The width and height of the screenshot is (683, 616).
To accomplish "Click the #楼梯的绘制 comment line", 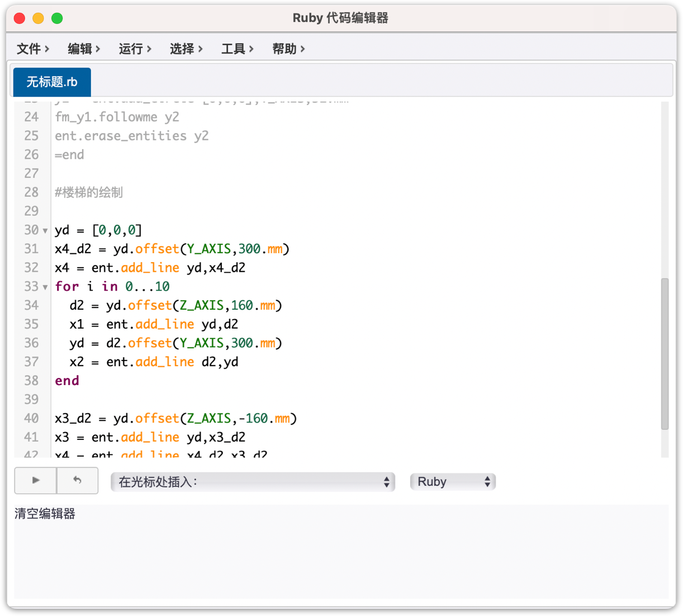I will [89, 192].
